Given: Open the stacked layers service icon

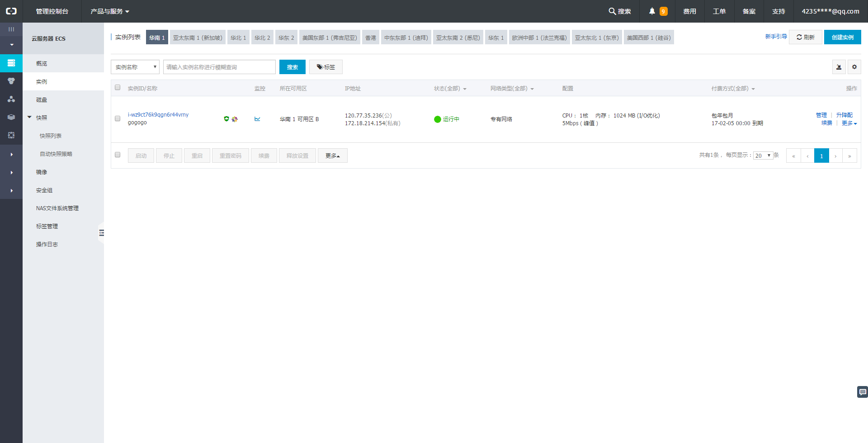Looking at the screenshot, I should point(11,117).
